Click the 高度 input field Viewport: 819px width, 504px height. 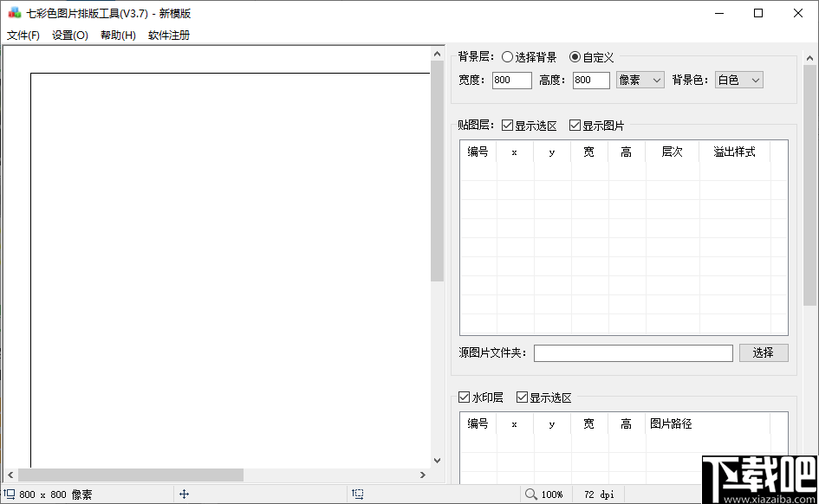point(591,80)
